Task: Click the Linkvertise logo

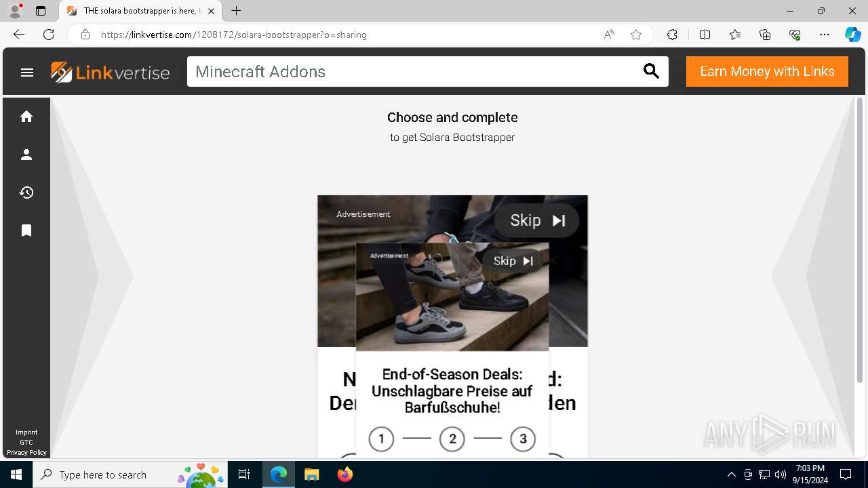Action: [110, 72]
